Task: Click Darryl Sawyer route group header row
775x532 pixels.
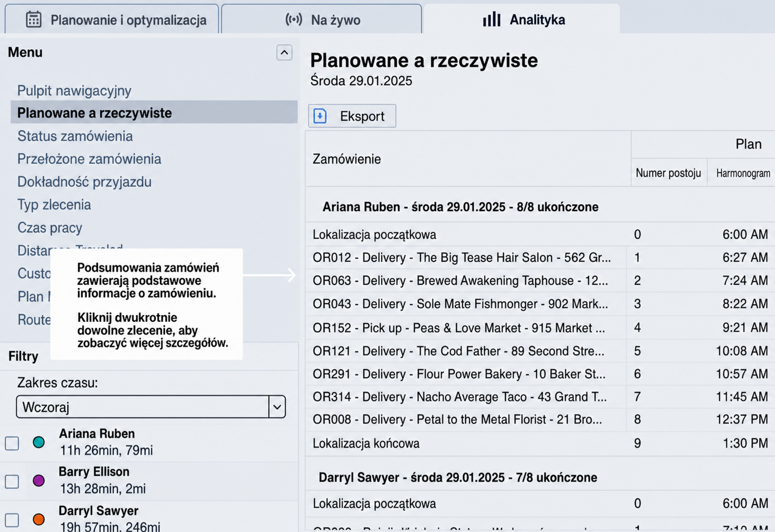Action: 540,477
